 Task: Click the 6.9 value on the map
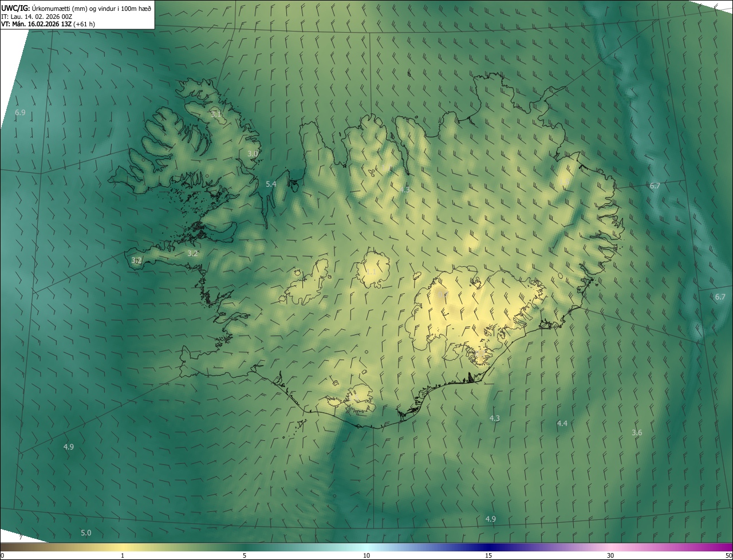click(20, 113)
